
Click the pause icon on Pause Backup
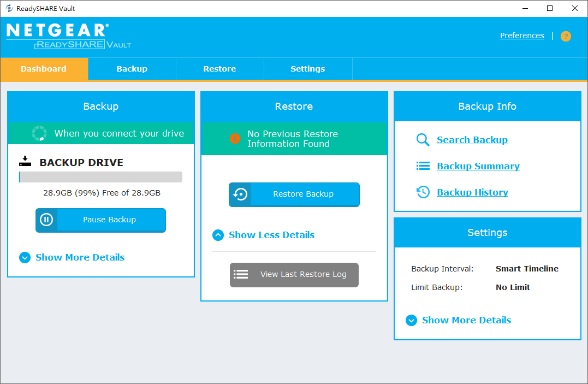[46, 220]
